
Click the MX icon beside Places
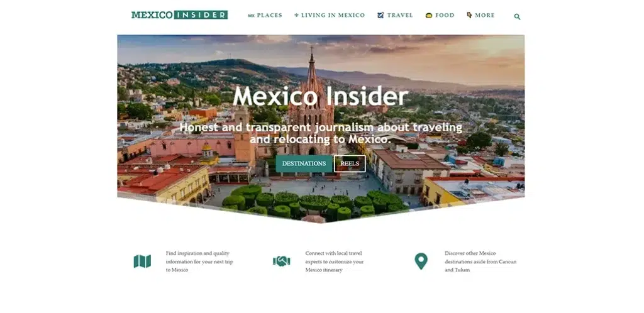point(252,16)
